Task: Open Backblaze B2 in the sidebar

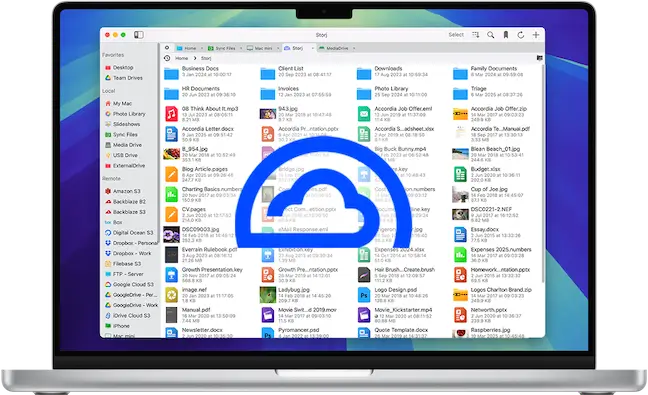Action: pyautogui.click(x=125, y=202)
